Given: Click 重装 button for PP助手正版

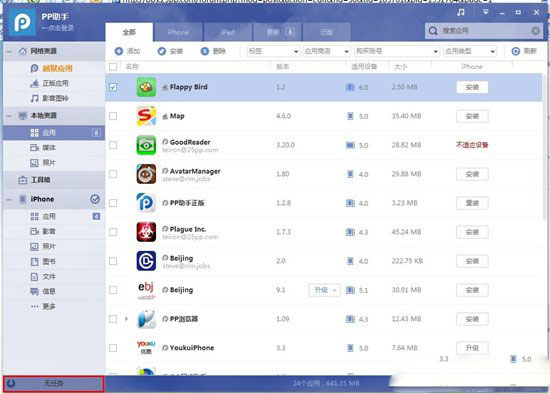Looking at the screenshot, I should coord(472,203).
